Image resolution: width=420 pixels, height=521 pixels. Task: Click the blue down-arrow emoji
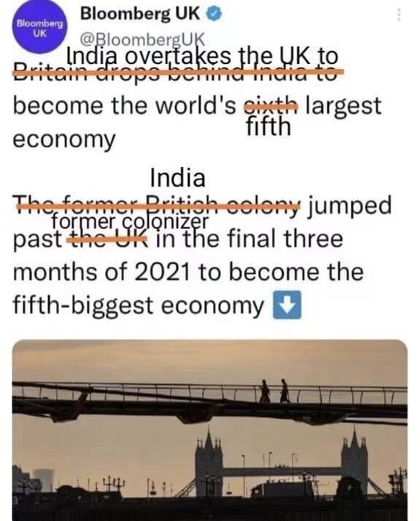(287, 305)
